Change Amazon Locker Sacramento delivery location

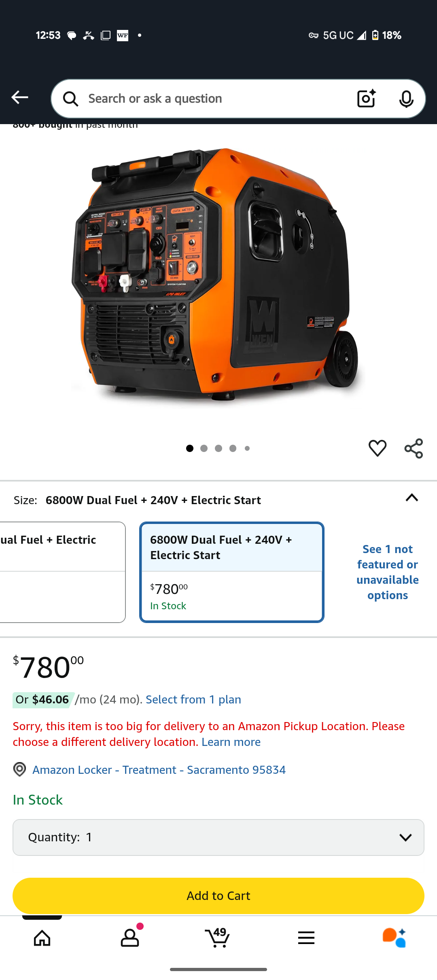[x=159, y=770]
